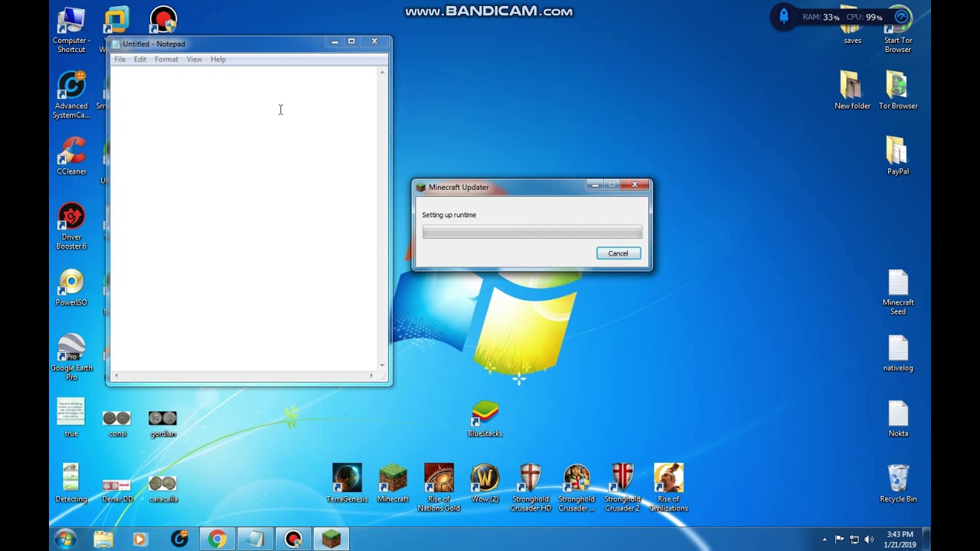Click the rocket boost icon in RAM widget
This screenshot has height=551, width=980.
pos(783,16)
